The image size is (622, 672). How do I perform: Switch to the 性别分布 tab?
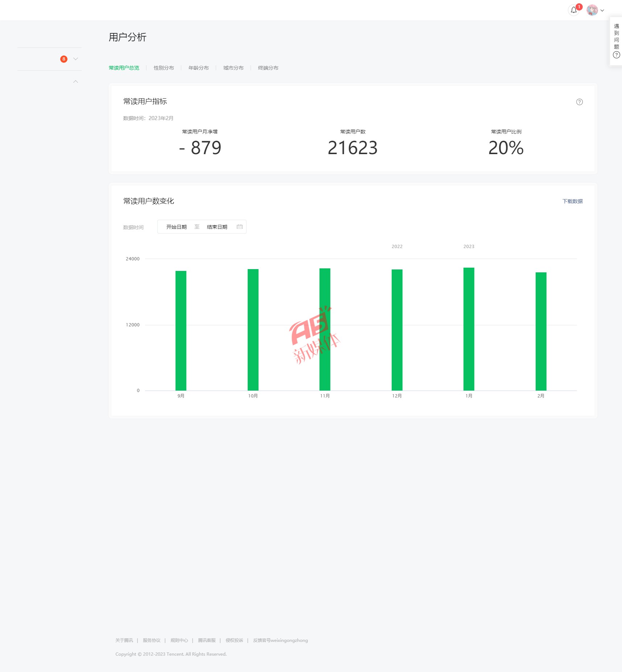[164, 68]
